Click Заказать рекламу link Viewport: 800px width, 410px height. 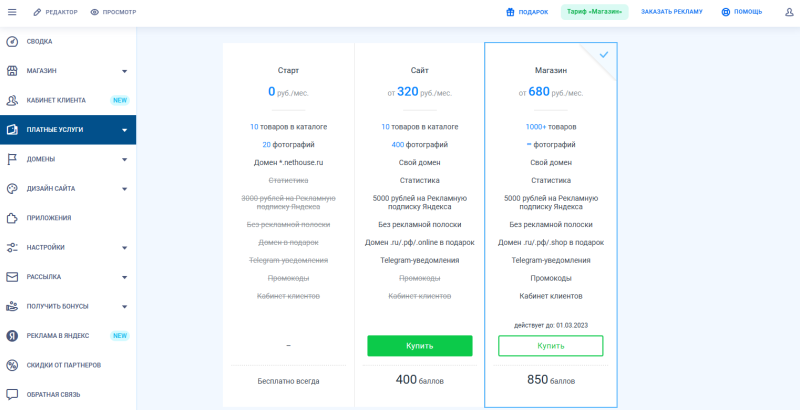(x=672, y=12)
